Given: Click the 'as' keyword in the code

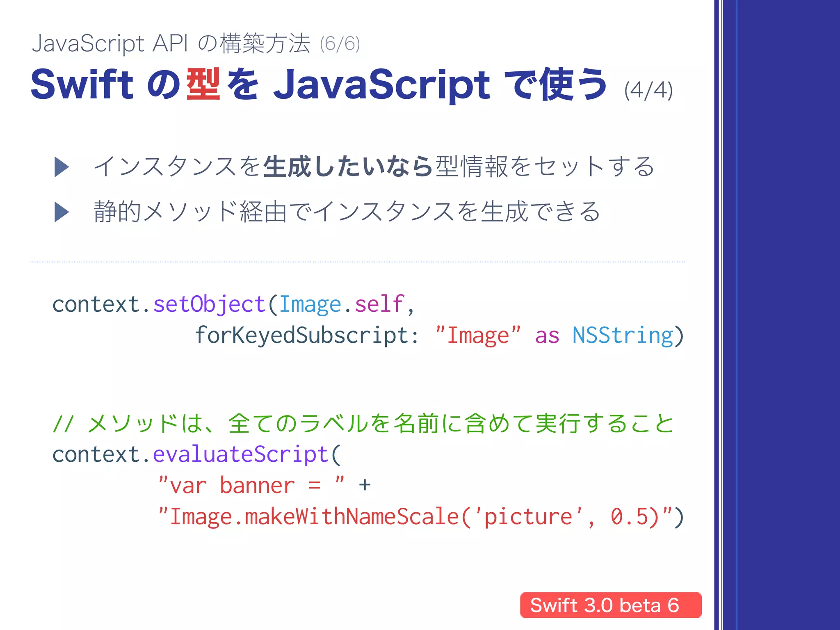Looking at the screenshot, I should tap(547, 336).
